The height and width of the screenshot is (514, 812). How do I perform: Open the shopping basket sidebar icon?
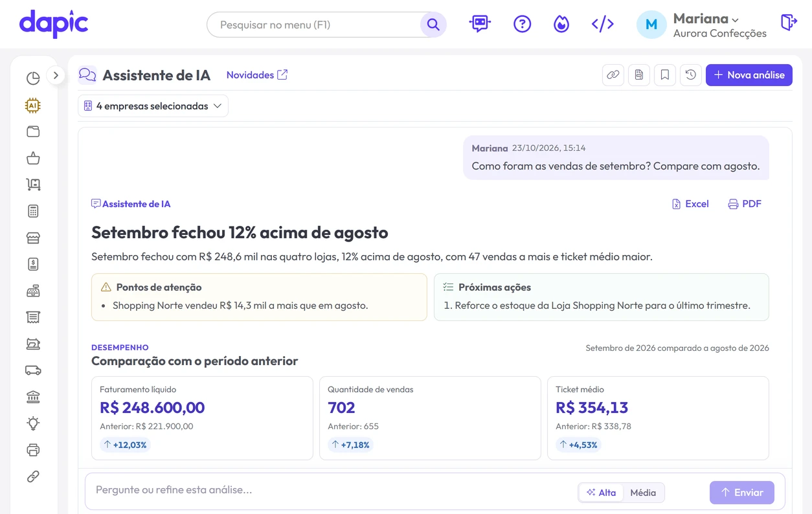(33, 158)
